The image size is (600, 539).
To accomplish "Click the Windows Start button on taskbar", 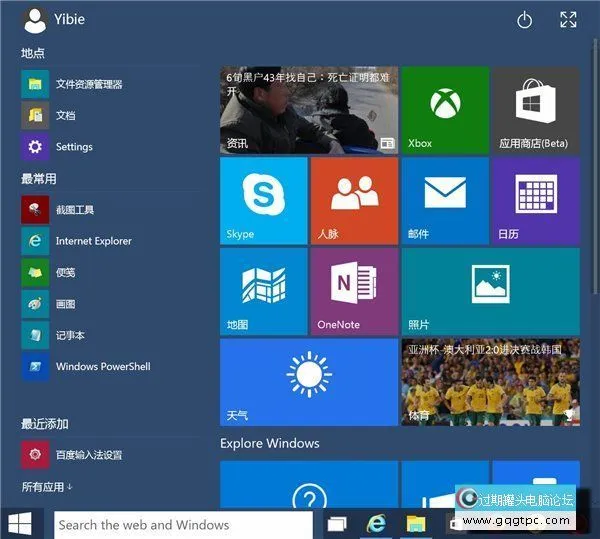I will 20,523.
